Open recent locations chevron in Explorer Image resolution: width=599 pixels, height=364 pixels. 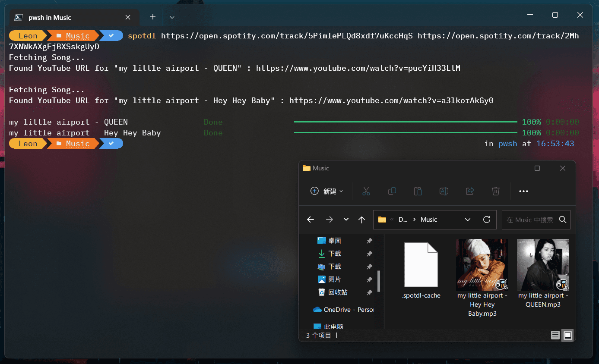[346, 220]
